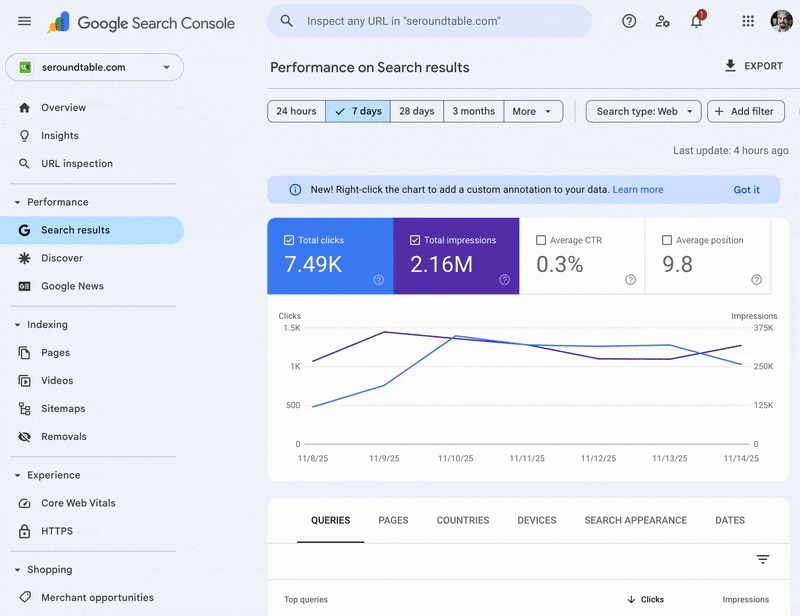
Task: Open the notifications bell
Action: pyautogui.click(x=697, y=21)
